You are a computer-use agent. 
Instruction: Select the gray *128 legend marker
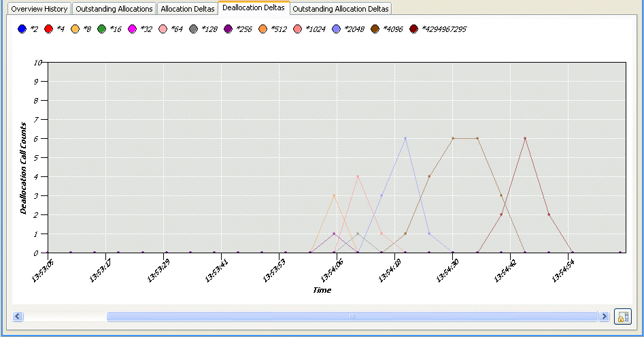[194, 29]
